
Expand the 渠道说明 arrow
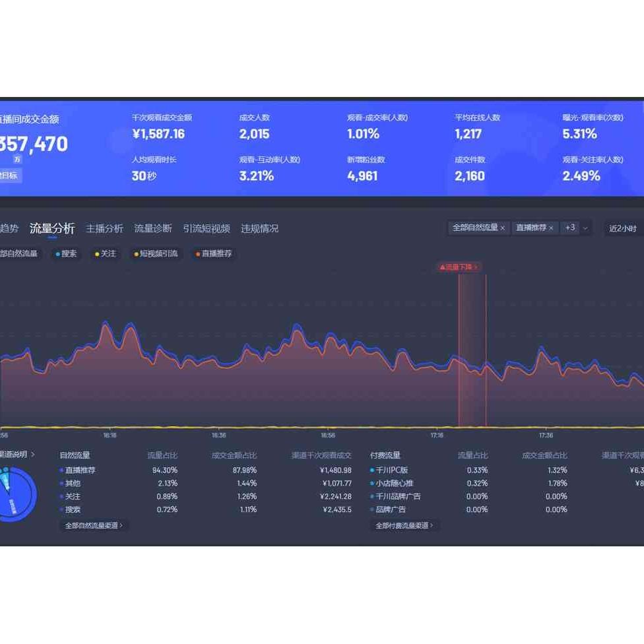tap(33, 455)
